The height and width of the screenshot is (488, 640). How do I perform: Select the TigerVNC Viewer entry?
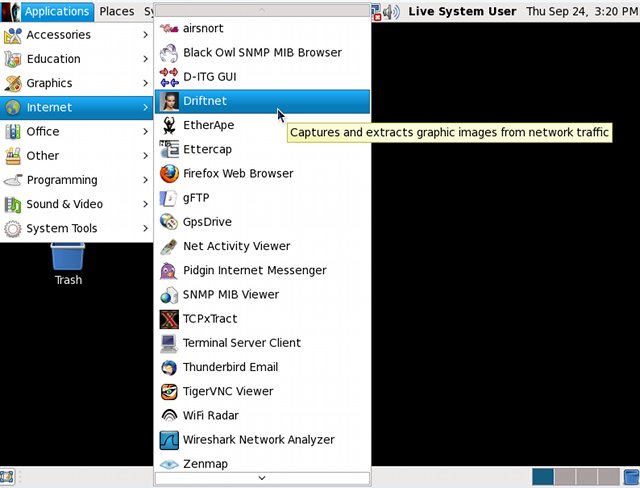point(262,392)
